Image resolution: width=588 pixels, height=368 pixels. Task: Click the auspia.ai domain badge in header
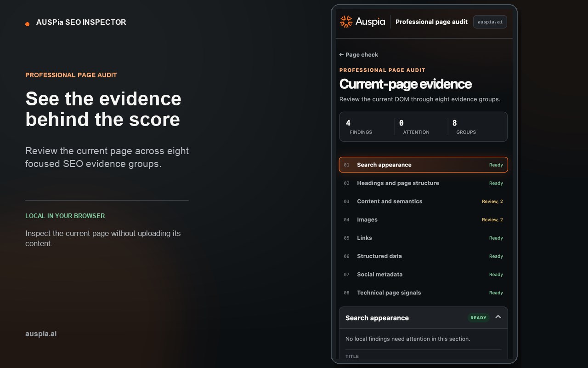click(490, 22)
